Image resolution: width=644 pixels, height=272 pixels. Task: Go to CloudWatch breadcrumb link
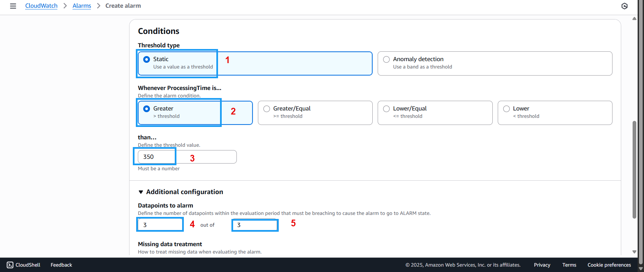[41, 6]
